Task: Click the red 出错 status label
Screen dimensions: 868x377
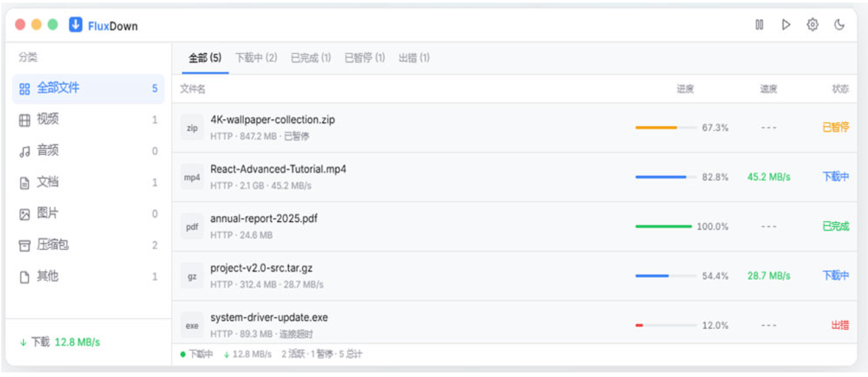Action: tap(840, 325)
